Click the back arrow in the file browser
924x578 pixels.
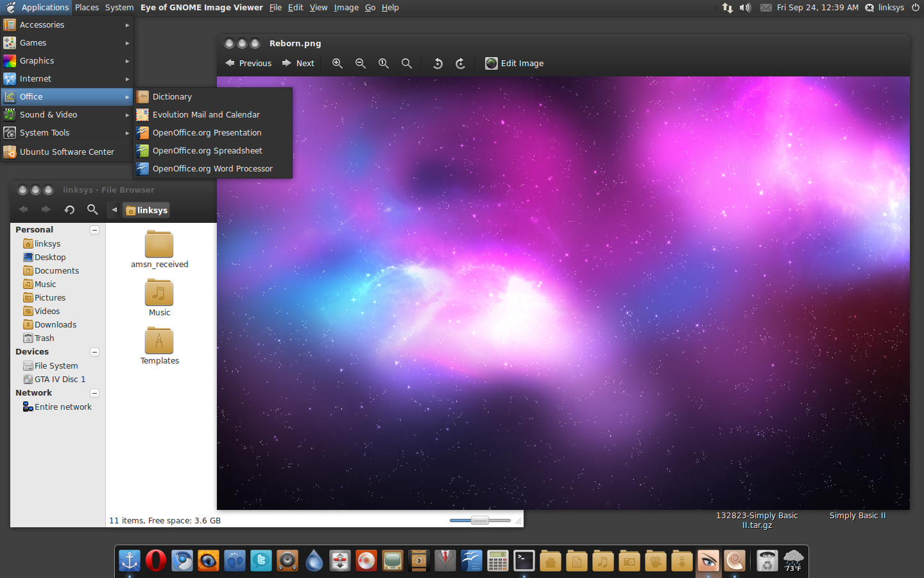pos(24,209)
